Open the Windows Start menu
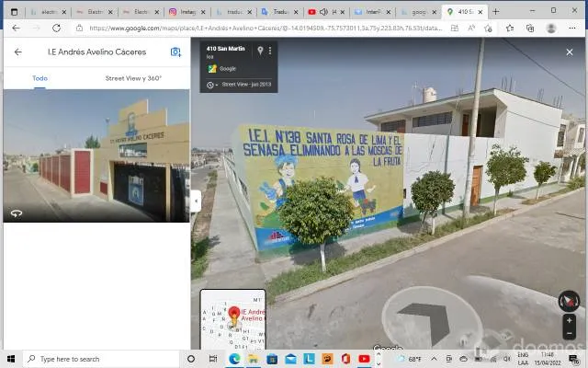The height and width of the screenshot is (368, 588). coord(11,359)
